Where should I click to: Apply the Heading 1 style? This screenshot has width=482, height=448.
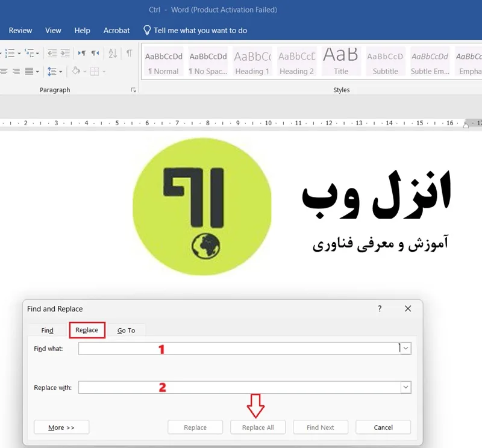[x=252, y=62]
